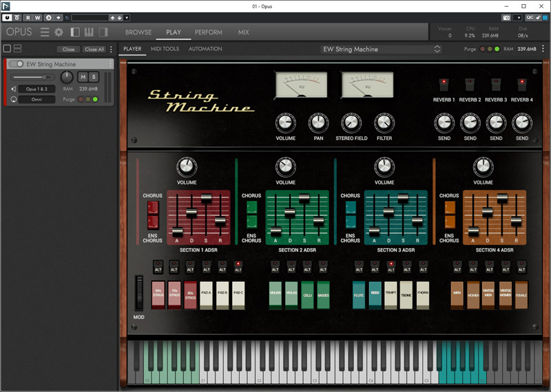Open the Opus 1 & 2 output dropdown
Screen dimensions: 551x392
coord(37,89)
